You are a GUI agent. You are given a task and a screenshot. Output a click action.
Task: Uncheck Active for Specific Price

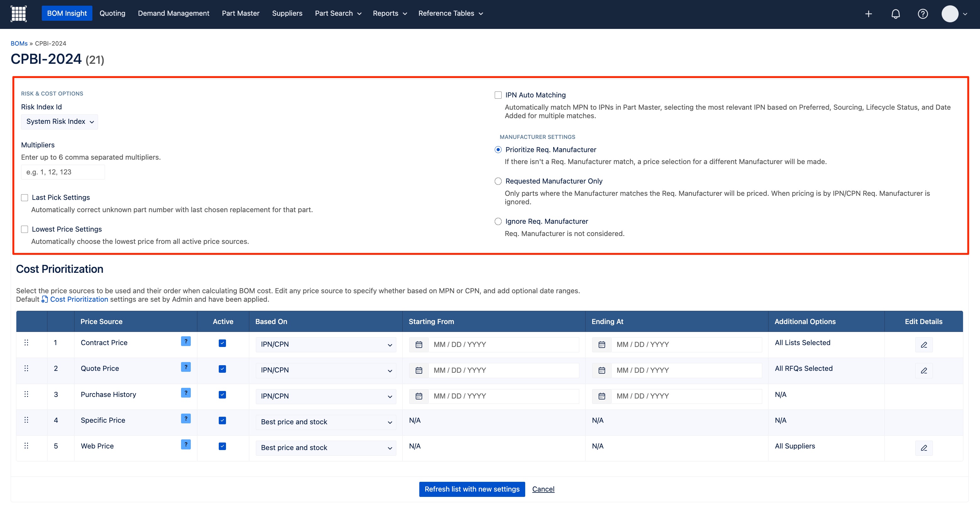pos(223,421)
